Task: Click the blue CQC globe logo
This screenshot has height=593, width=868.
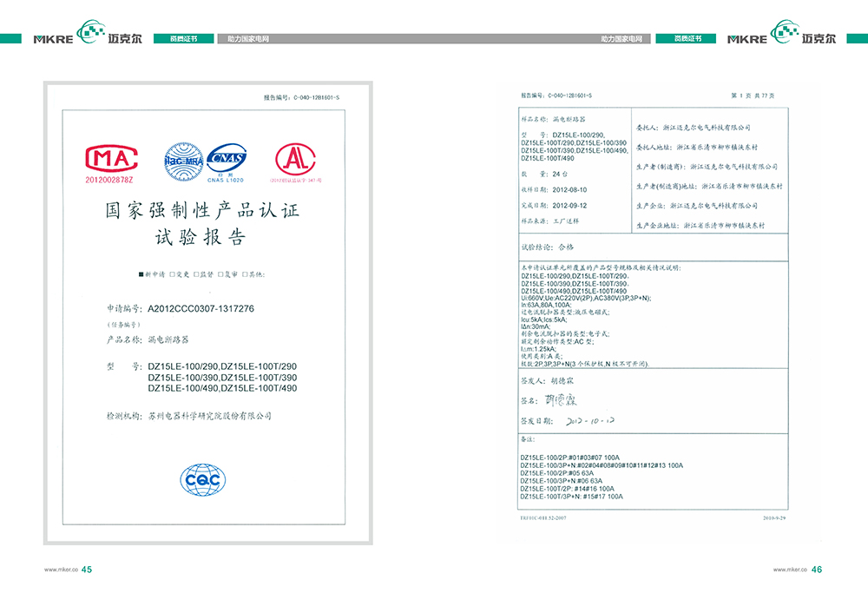Action: click(203, 480)
